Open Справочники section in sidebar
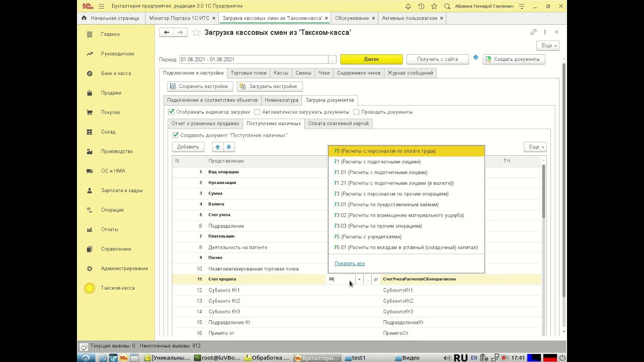 coord(116,249)
